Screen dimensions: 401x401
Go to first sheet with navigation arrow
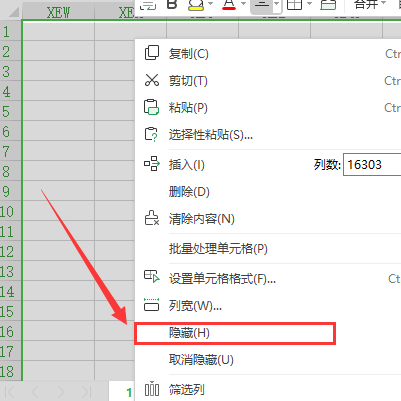click(10, 392)
